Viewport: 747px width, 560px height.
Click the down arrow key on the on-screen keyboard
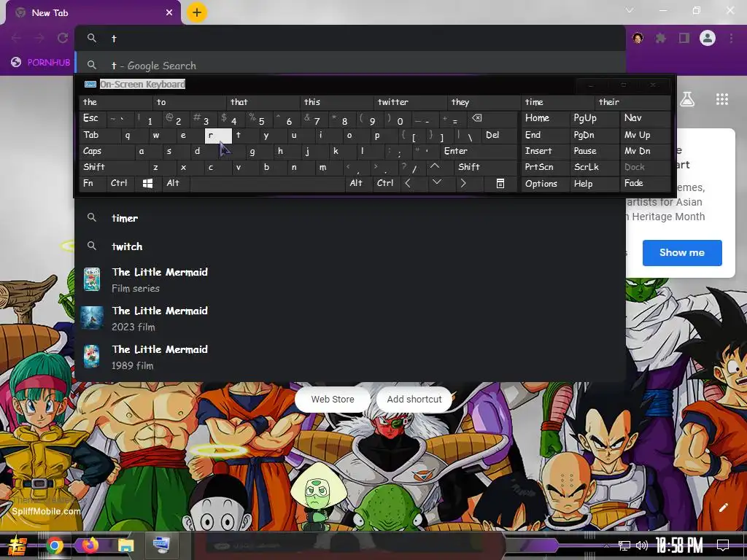[x=436, y=183]
